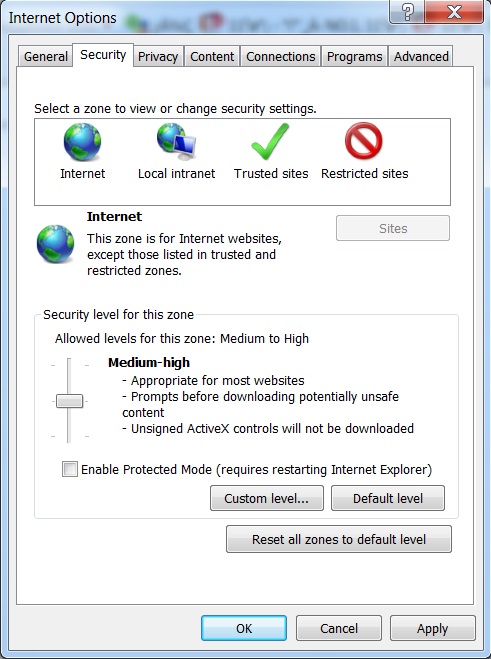Select the Local intranet zone icon

pyautogui.click(x=176, y=142)
